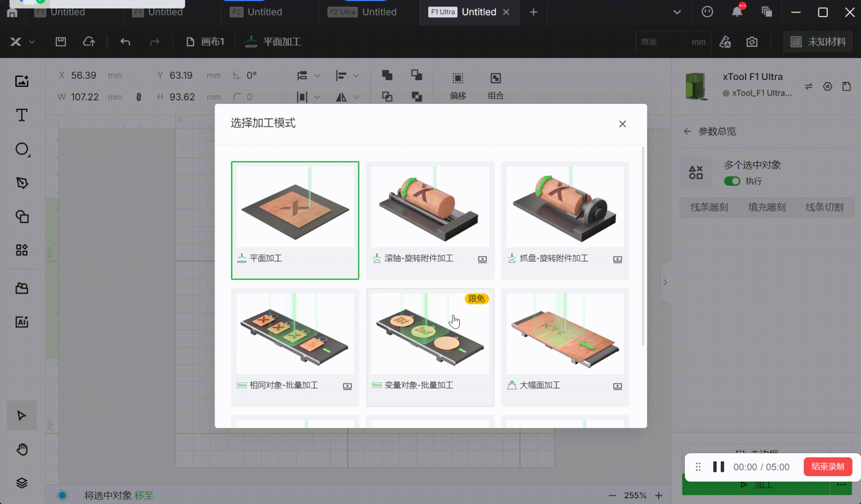Click the 限免 badge on 变量对象 card
This screenshot has width=861, height=504.
click(x=476, y=299)
